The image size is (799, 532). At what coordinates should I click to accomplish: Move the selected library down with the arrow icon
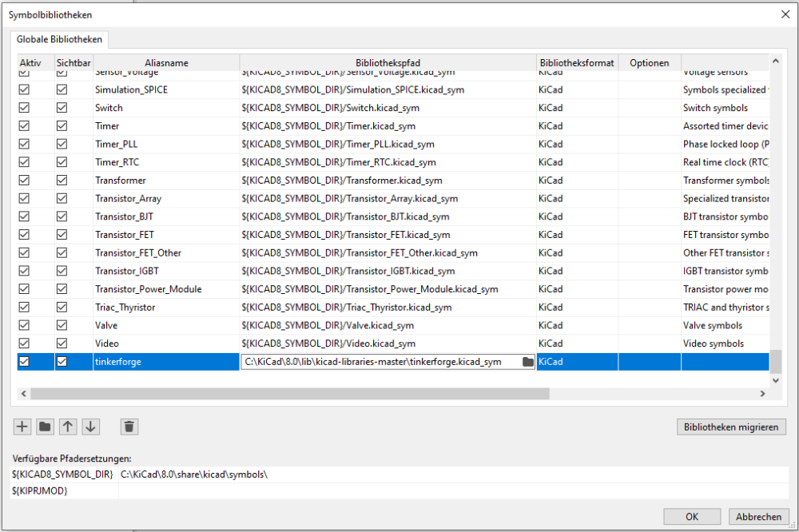(91, 427)
